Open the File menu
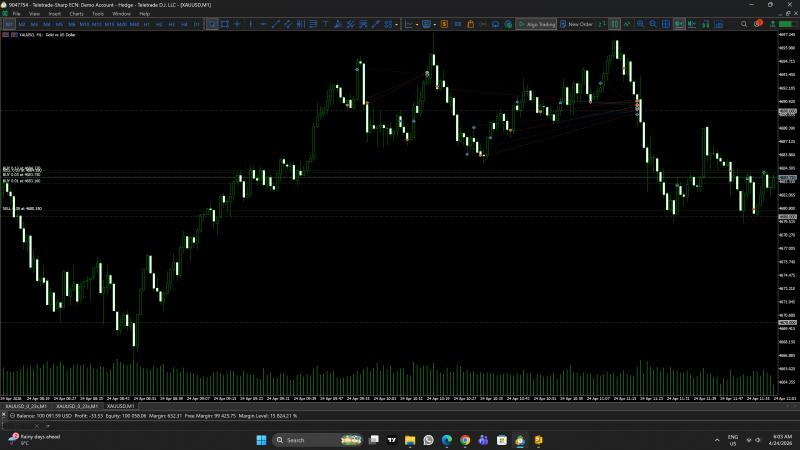 pyautogui.click(x=16, y=14)
